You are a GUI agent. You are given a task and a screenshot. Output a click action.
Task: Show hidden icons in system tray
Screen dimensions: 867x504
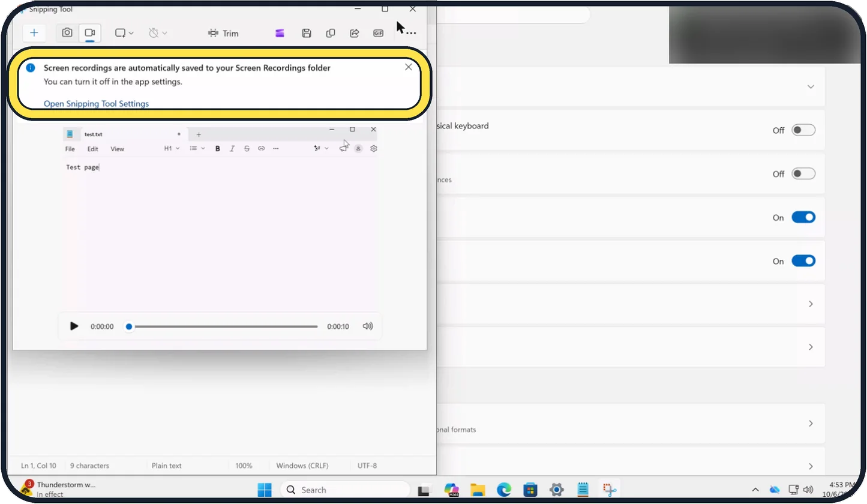755,490
